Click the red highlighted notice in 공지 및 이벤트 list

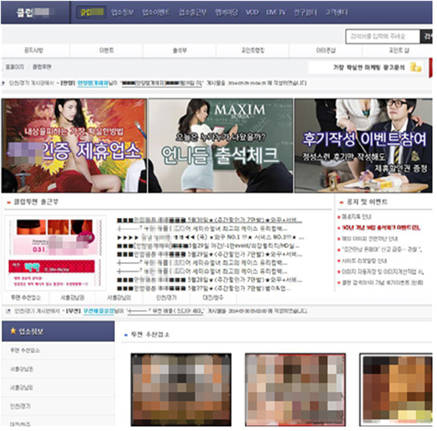(381, 228)
